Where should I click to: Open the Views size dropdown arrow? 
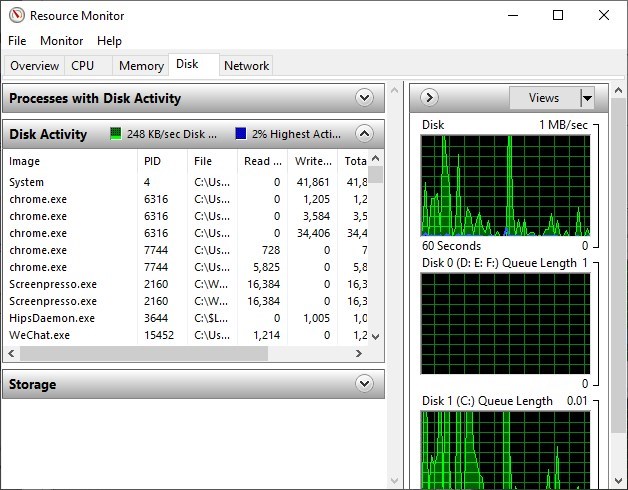587,98
